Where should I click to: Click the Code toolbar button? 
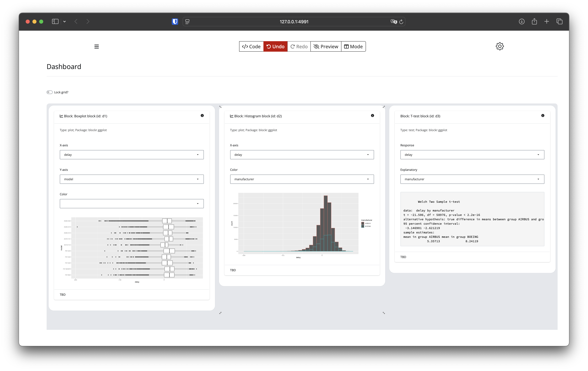pyautogui.click(x=251, y=46)
